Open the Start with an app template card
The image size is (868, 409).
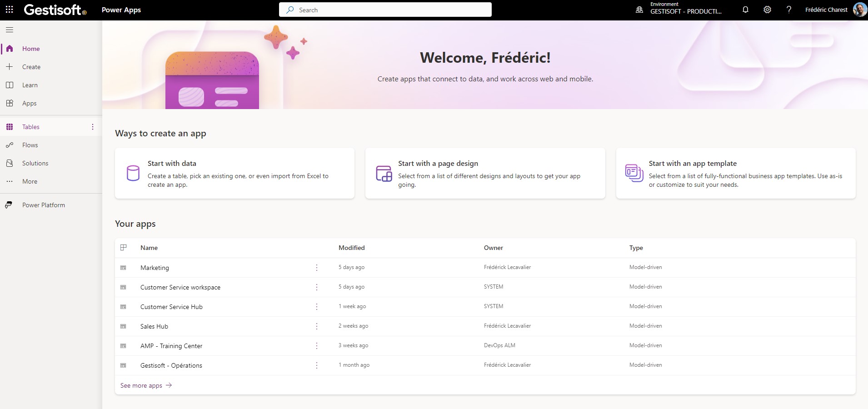tap(736, 173)
